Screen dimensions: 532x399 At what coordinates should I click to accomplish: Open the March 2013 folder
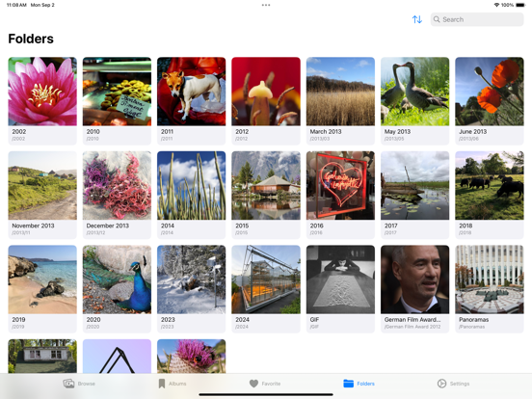coord(340,101)
